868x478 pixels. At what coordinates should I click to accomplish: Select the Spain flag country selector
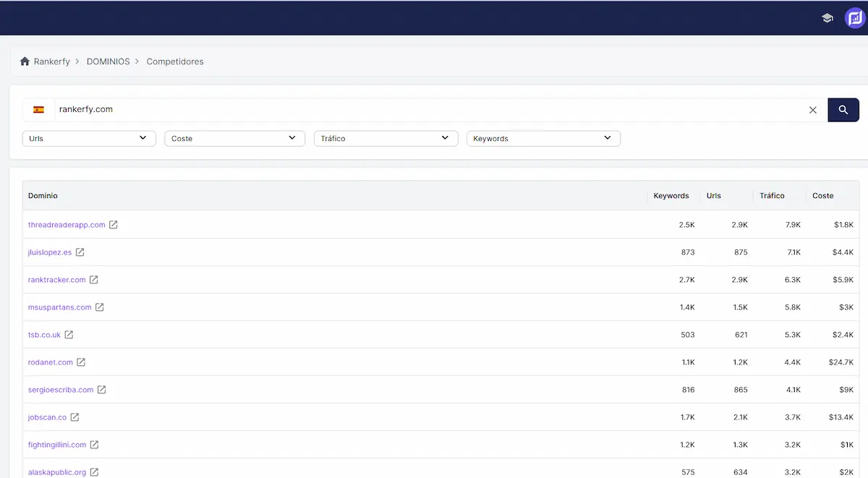38,110
